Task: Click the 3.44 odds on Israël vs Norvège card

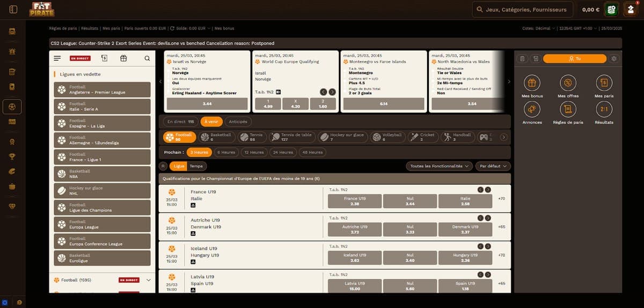Action: [x=207, y=104]
